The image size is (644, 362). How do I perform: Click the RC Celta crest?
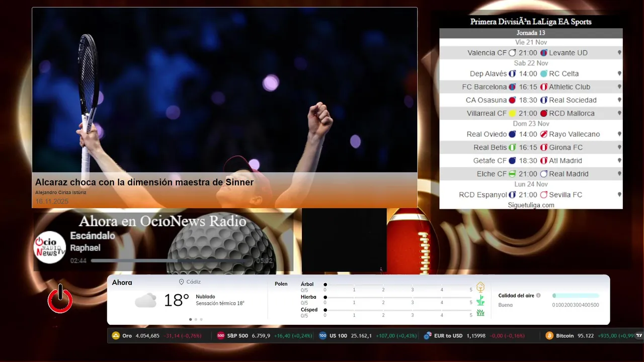[x=543, y=73]
